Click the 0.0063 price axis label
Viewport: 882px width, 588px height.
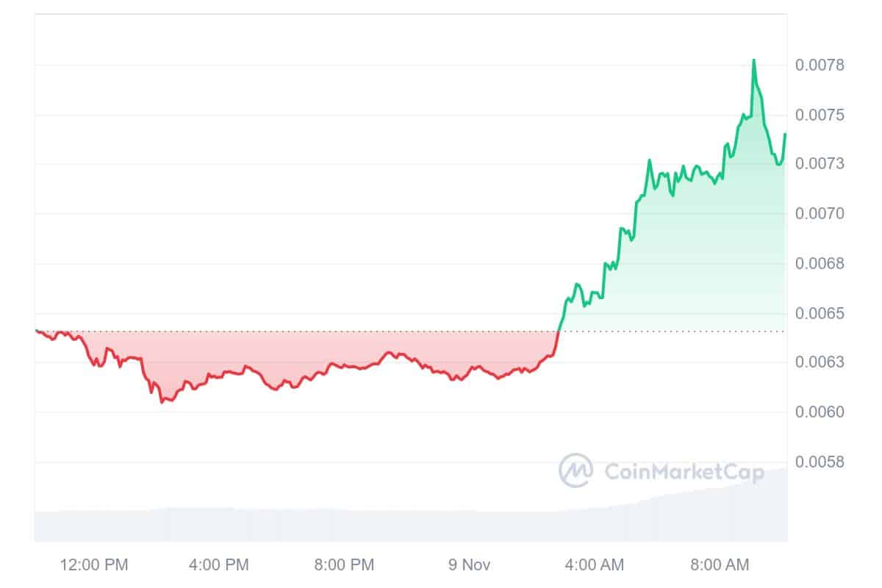tap(820, 363)
